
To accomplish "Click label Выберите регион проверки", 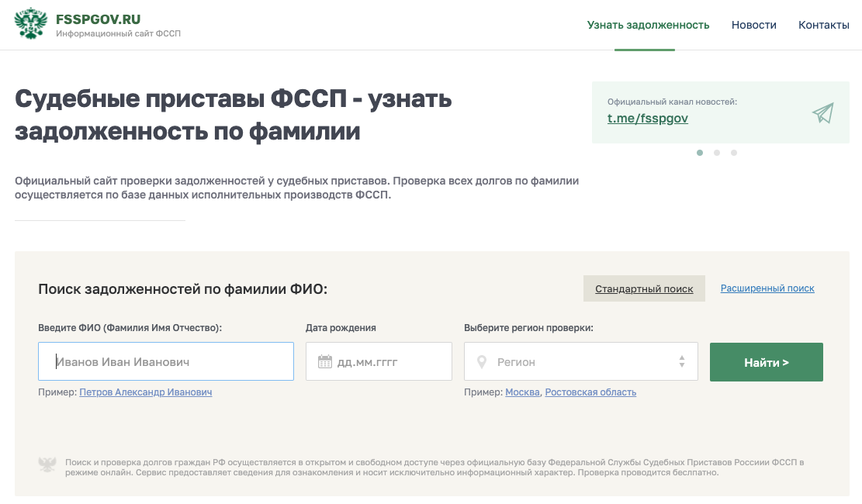I will [x=528, y=327].
